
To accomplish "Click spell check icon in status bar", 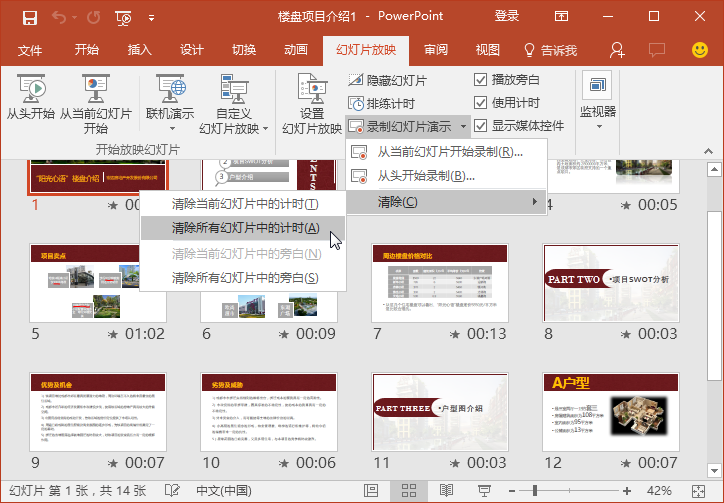I will click(172, 490).
